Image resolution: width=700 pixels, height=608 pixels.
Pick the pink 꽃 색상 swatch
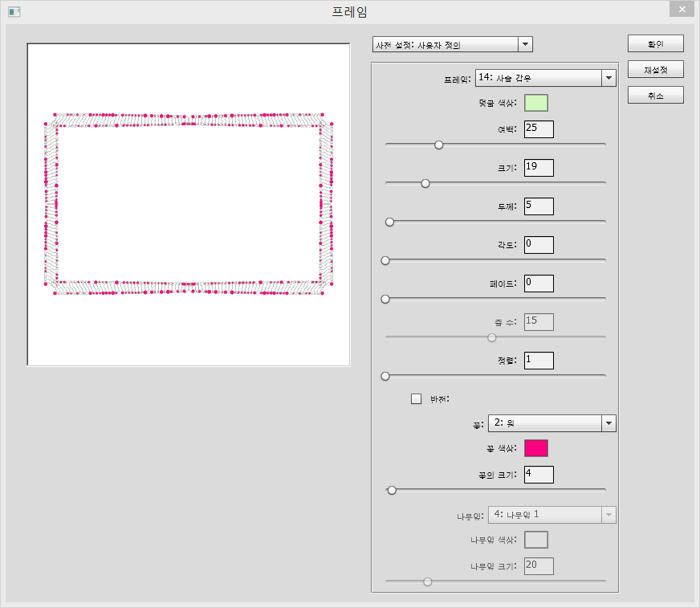point(536,448)
